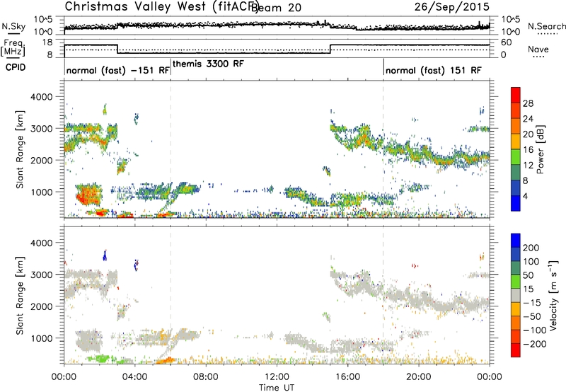The image size is (566, 392).
Task: Click the '20:00' time axis tick
Action: coord(419,376)
